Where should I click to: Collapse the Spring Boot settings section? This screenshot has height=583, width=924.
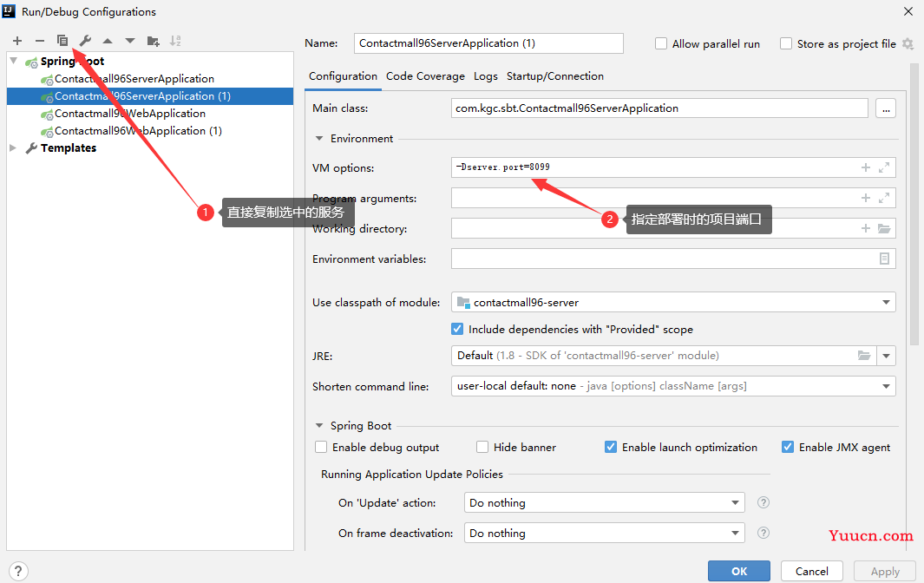[319, 426]
